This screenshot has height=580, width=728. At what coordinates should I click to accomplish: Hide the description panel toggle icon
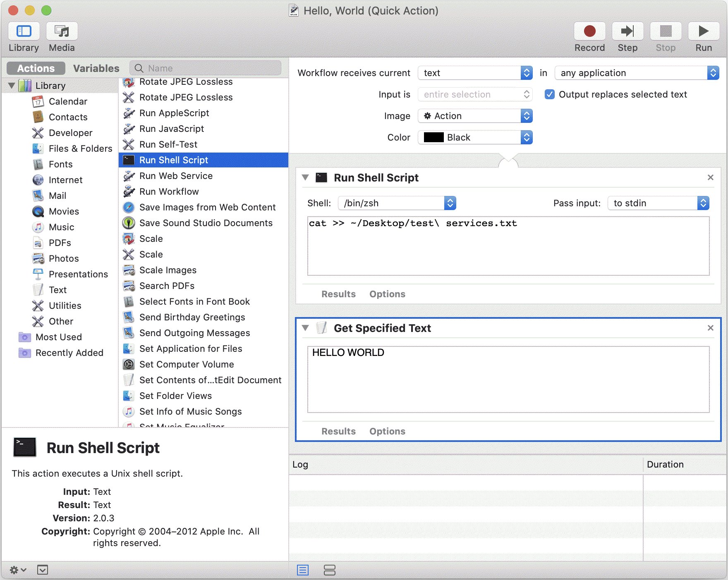coord(42,570)
